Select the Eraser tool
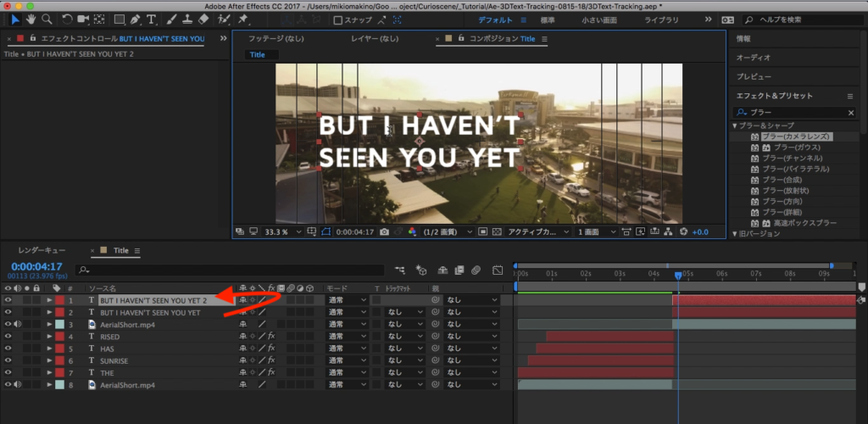868x424 pixels. (x=203, y=19)
